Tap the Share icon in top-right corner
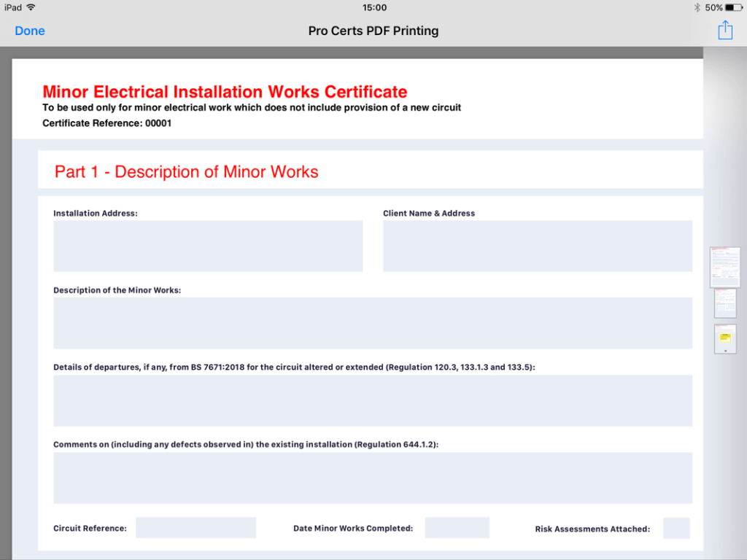 pyautogui.click(x=724, y=31)
